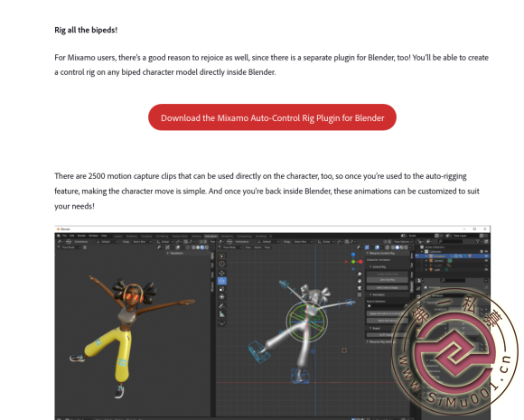Click Download the Mixamo Auto-Control Rig Plugin button
This screenshot has height=420, width=524.
coord(272,117)
